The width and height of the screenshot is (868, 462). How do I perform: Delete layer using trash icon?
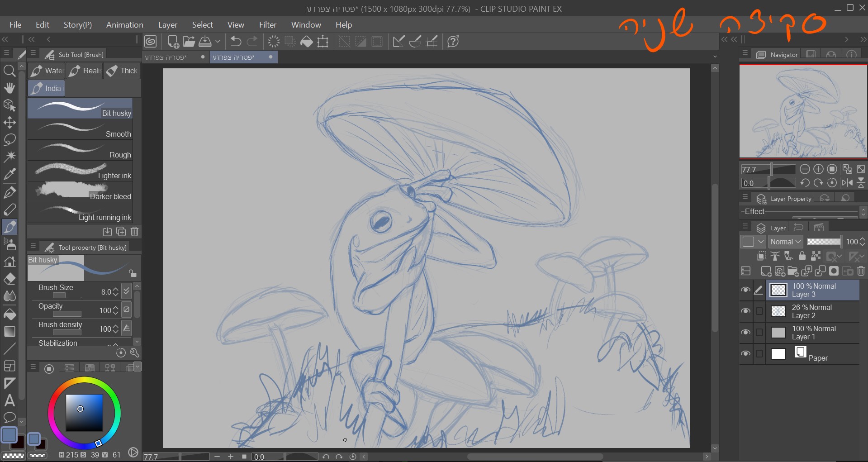(x=861, y=271)
